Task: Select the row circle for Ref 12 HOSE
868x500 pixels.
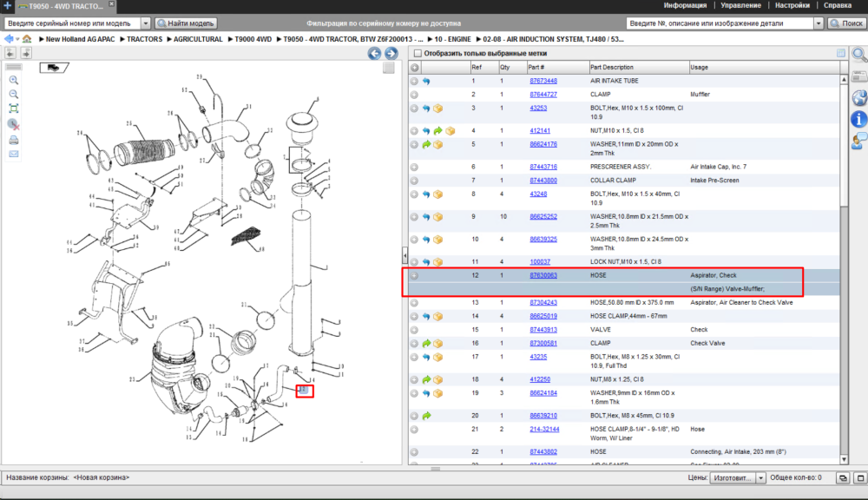Action: (x=414, y=276)
